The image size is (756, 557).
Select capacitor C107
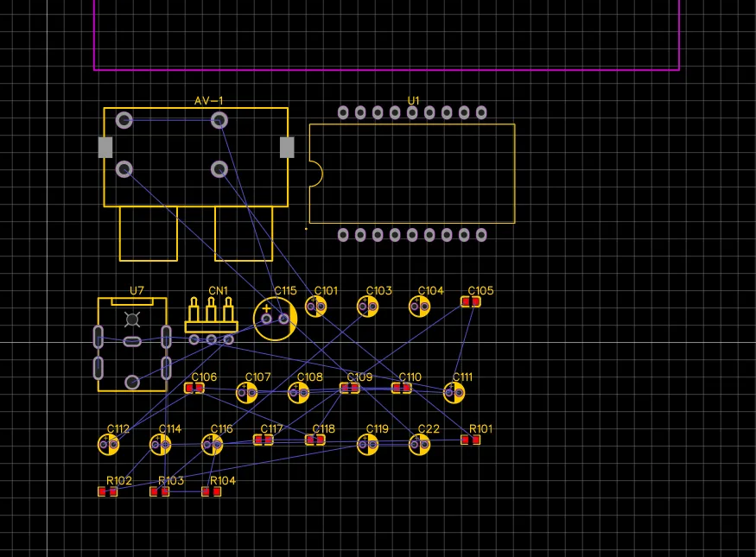[x=247, y=393]
